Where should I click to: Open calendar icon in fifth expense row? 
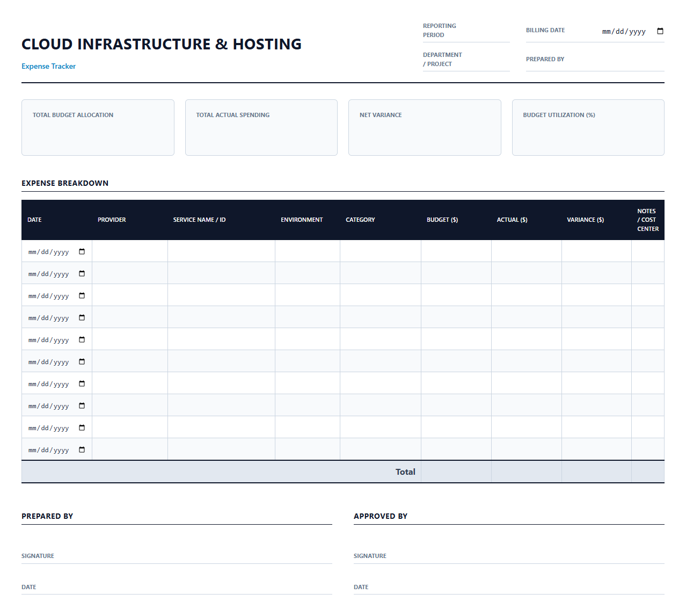(82, 339)
